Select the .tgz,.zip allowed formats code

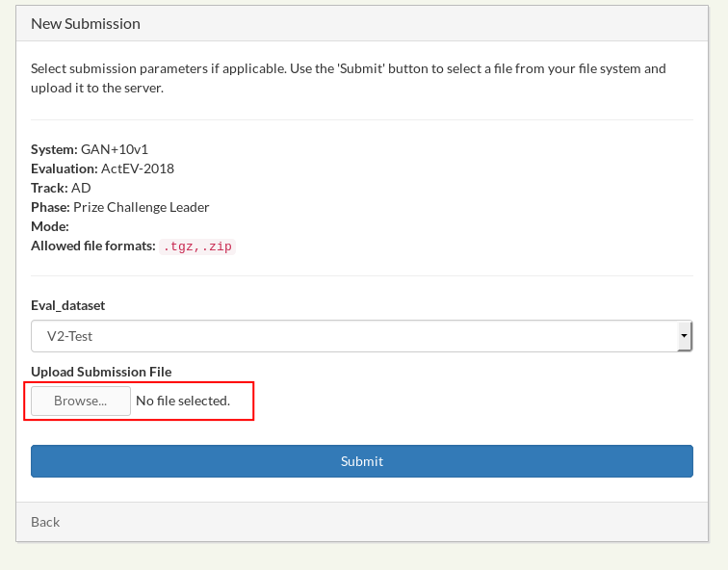(197, 246)
